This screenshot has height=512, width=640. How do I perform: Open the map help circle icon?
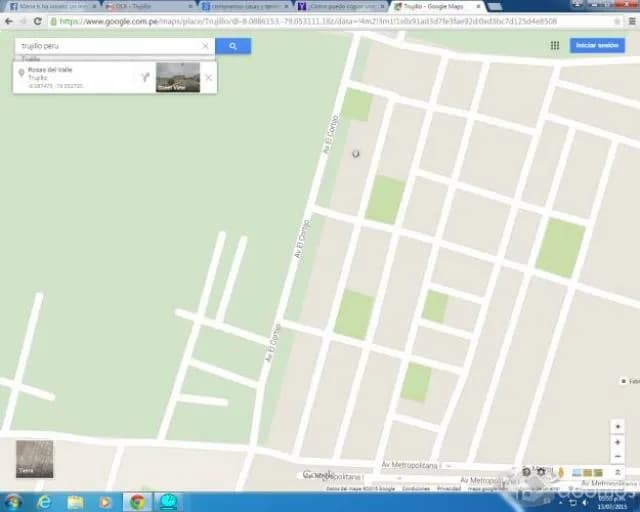point(527,472)
